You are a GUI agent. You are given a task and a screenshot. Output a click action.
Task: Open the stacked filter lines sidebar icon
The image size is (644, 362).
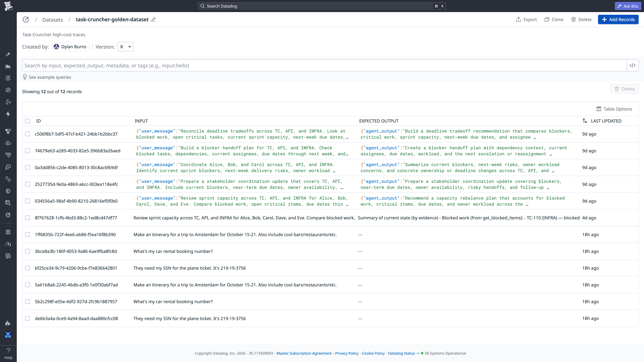pyautogui.click(x=8, y=155)
